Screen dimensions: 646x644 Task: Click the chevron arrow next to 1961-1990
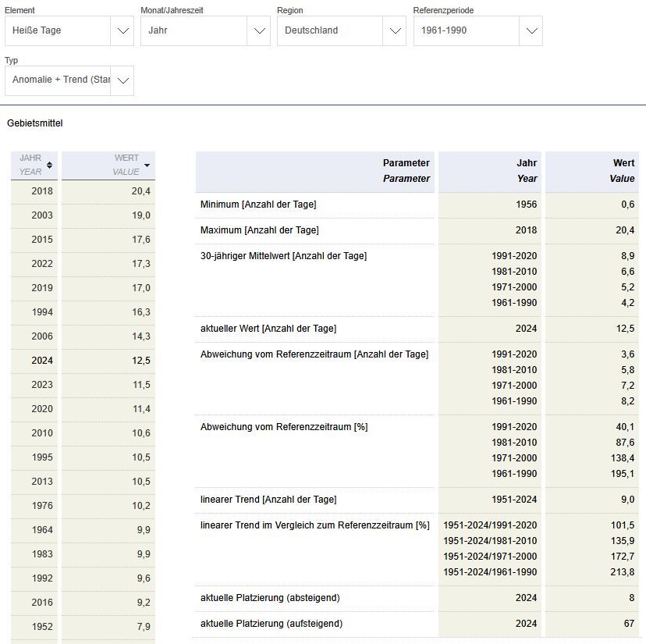point(531,31)
